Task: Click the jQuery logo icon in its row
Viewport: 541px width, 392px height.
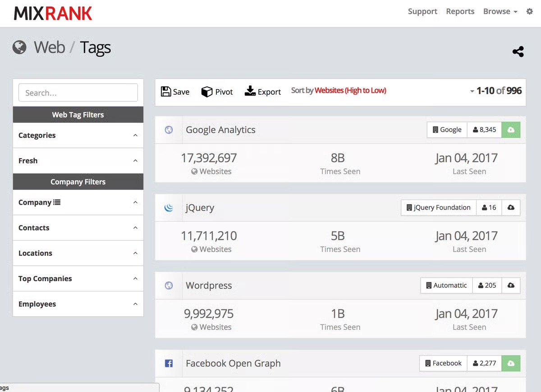Action: (169, 207)
